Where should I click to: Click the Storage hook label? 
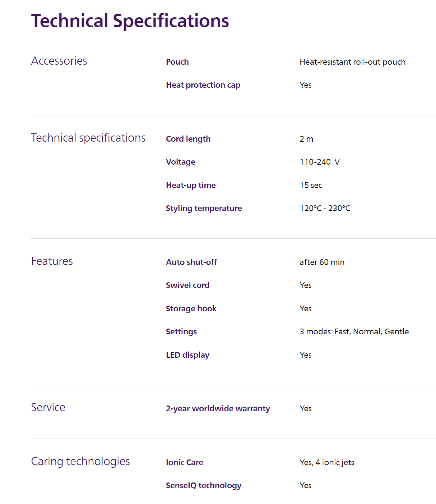pyautogui.click(x=191, y=308)
